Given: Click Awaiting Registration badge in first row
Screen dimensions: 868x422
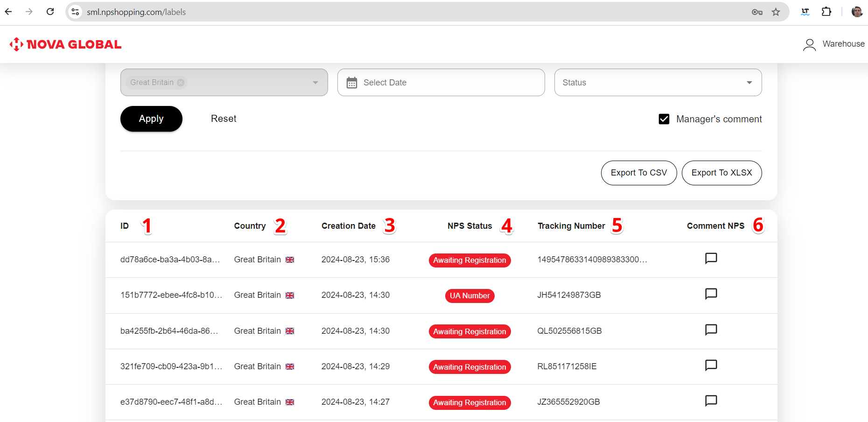Looking at the screenshot, I should click(469, 260).
